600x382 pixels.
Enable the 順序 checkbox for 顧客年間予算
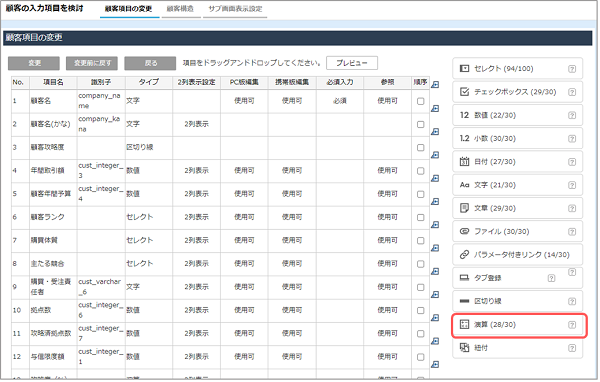(x=421, y=194)
